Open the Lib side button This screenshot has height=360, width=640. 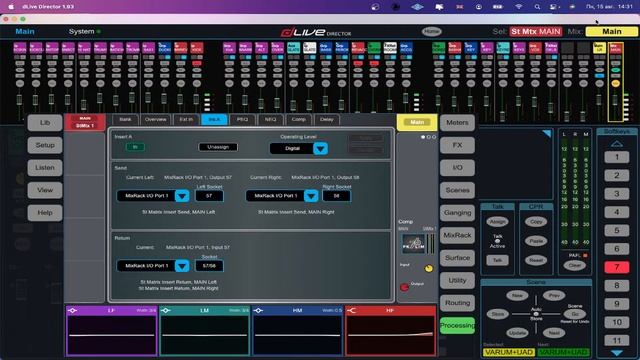click(x=45, y=122)
